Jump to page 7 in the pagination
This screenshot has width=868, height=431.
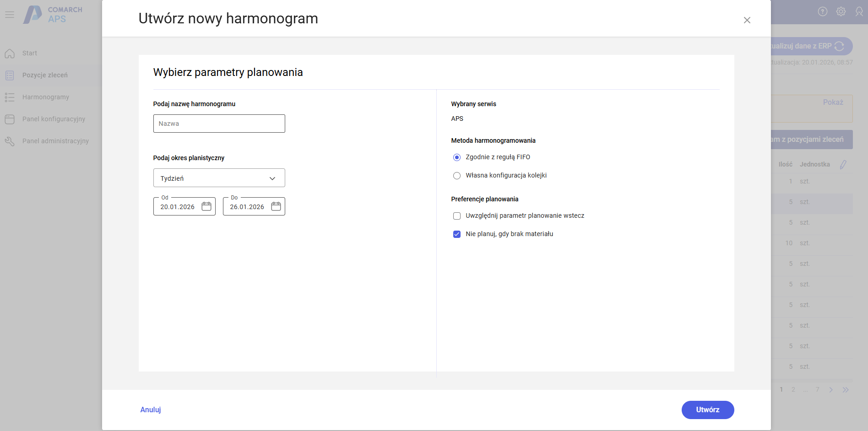tap(818, 389)
